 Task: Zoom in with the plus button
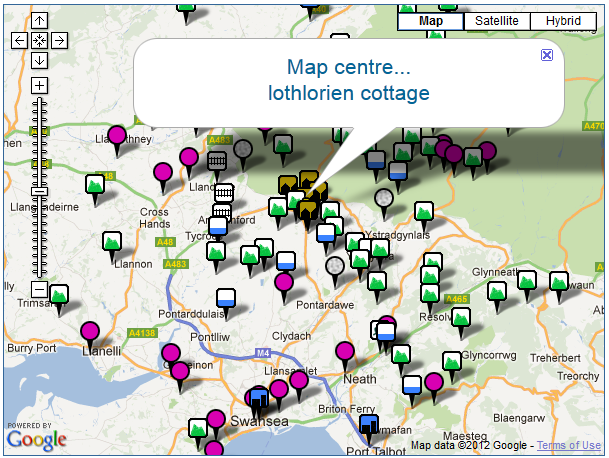tap(39, 85)
